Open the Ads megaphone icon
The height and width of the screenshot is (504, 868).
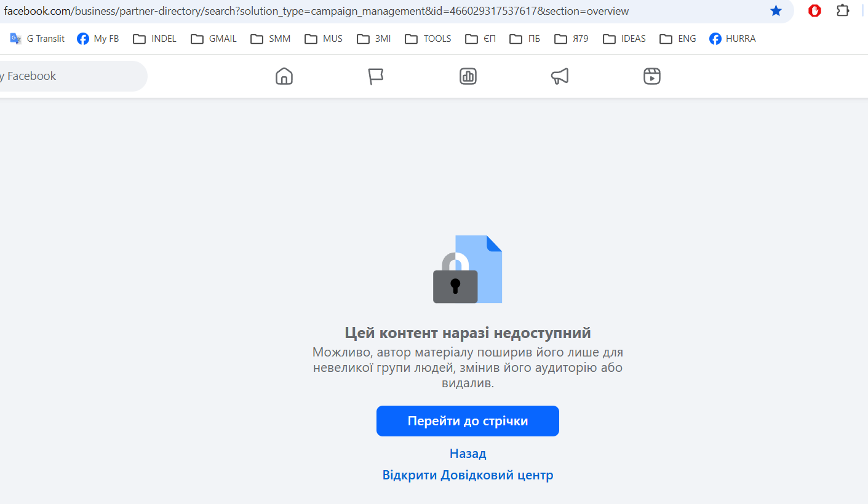[x=560, y=76]
